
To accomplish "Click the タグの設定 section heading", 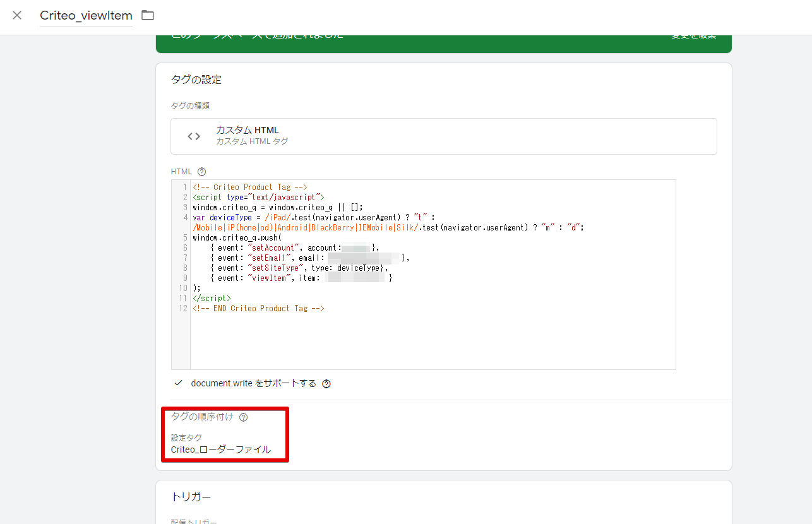I will (196, 80).
